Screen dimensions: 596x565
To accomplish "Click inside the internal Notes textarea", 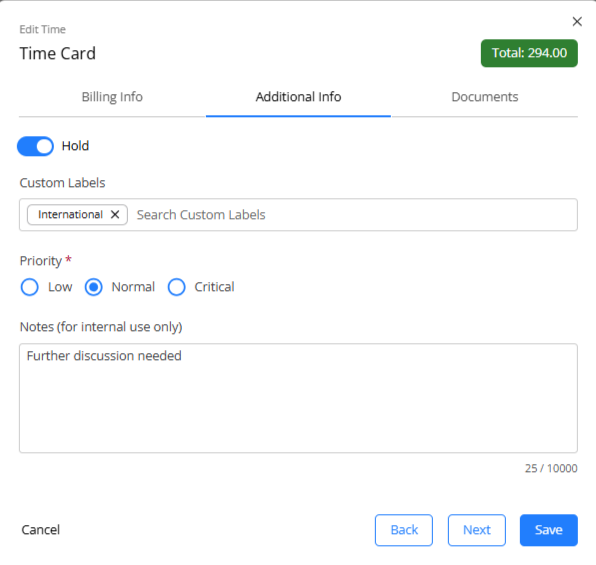I will [x=298, y=398].
